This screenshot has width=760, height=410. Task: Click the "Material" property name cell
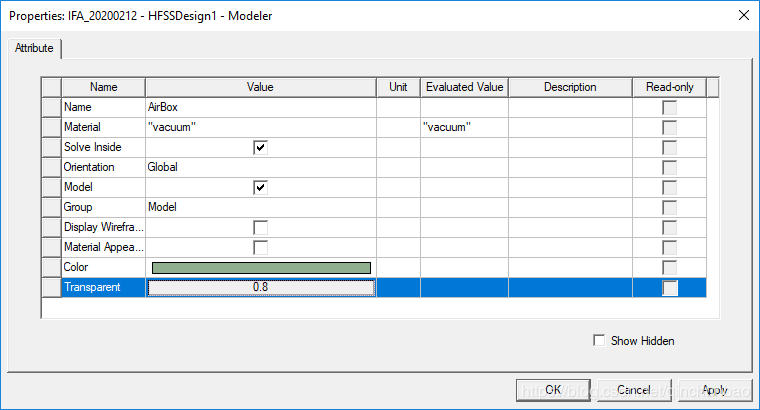[103, 127]
